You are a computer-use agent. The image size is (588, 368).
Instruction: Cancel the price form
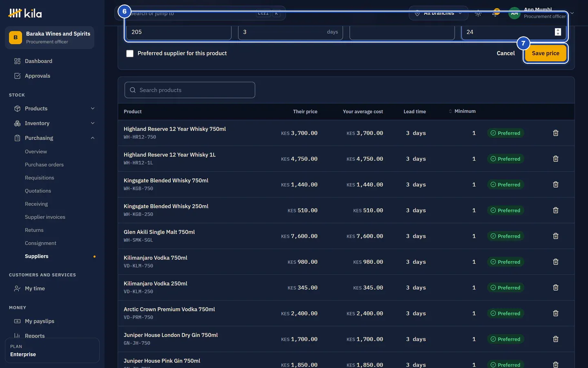(x=506, y=53)
